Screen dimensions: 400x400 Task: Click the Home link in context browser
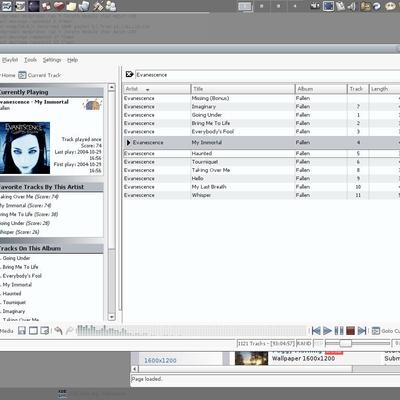(8, 75)
